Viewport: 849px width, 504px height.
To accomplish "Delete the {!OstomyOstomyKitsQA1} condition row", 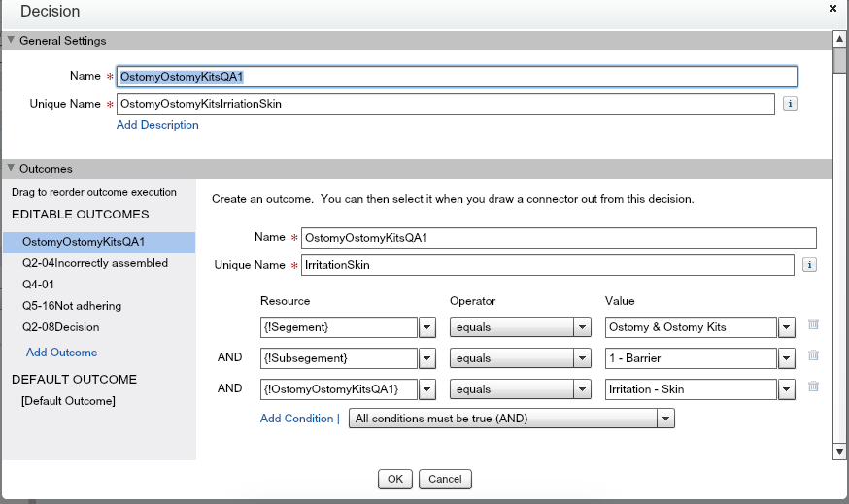I will pyautogui.click(x=813, y=388).
